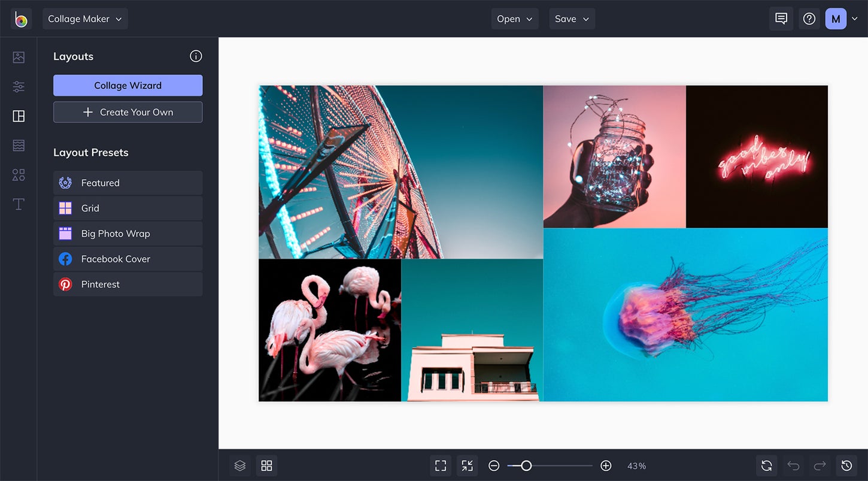
Task: Launch the Collage Wizard
Action: coord(128,85)
